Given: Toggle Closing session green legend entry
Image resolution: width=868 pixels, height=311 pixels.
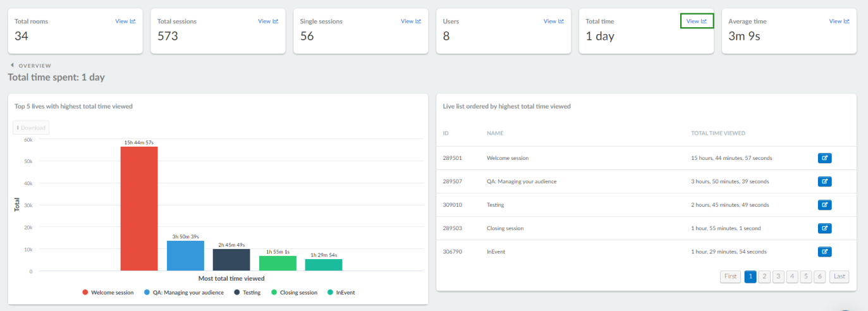Looking at the screenshot, I should pos(295,293).
